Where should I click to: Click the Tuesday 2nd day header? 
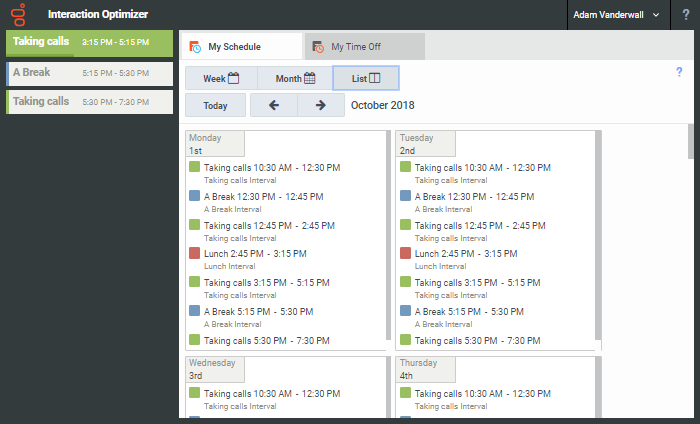pos(425,143)
